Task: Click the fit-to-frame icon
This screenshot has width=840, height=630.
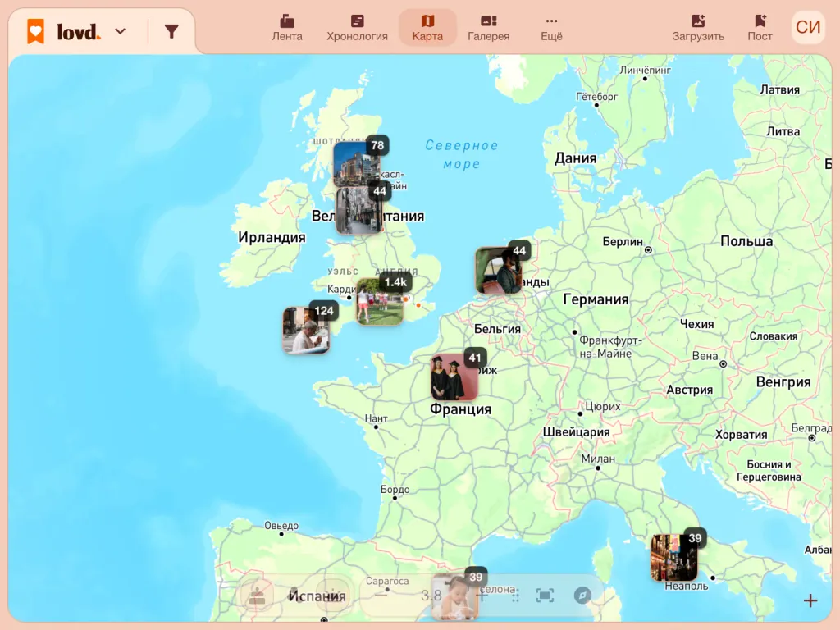Action: pos(545,596)
